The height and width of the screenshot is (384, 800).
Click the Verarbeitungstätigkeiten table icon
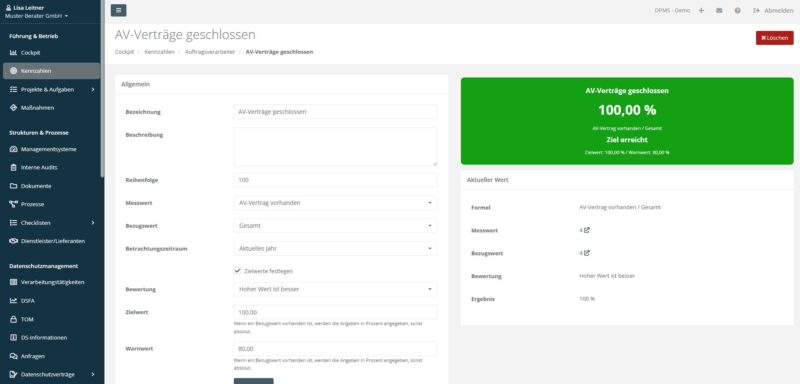(x=13, y=282)
